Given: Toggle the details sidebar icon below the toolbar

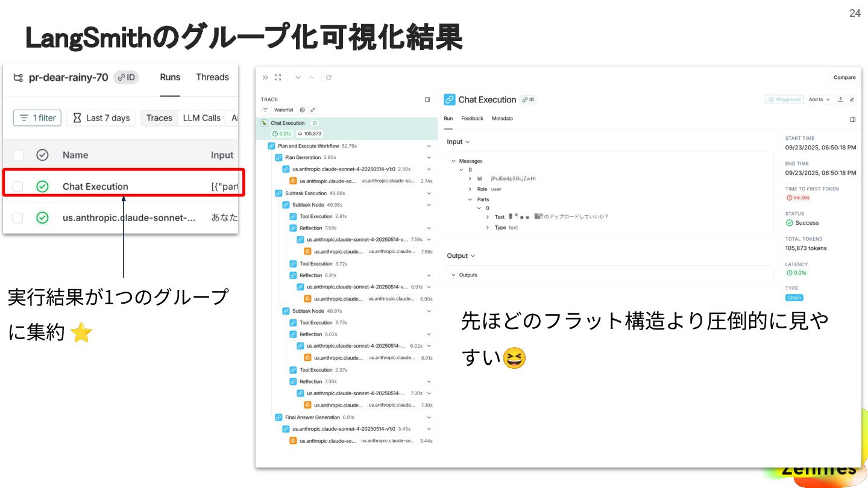Looking at the screenshot, I should click(x=852, y=119).
